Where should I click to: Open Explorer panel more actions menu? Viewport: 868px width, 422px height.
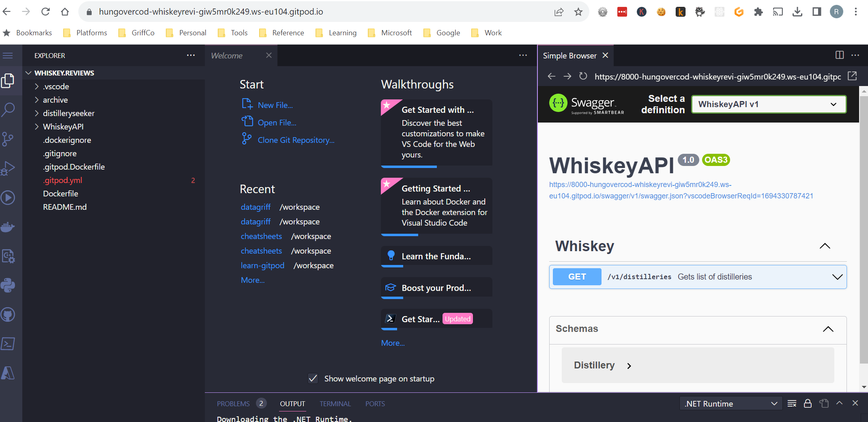click(191, 56)
